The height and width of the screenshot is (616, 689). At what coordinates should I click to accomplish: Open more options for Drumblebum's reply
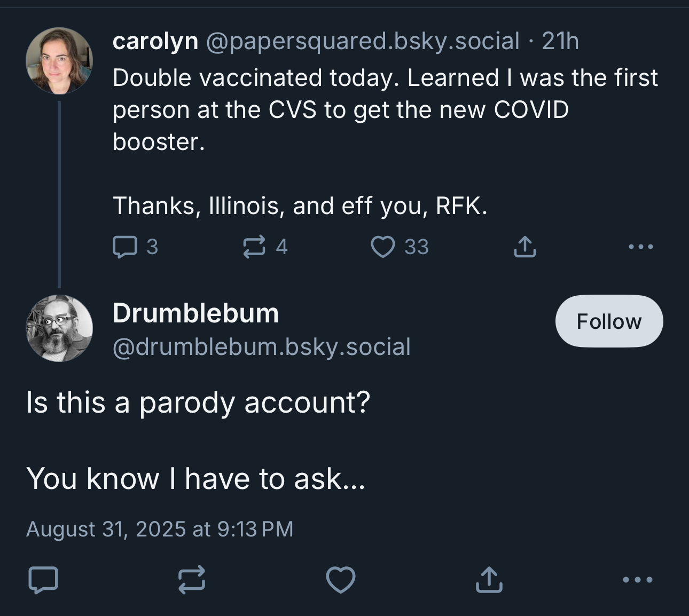pyautogui.click(x=638, y=580)
